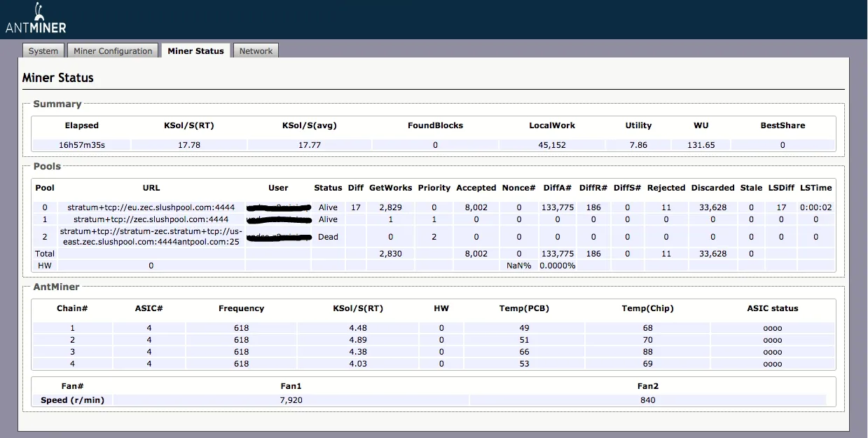Click the Temp(PCB) value 66
868x438 pixels.
tap(524, 352)
